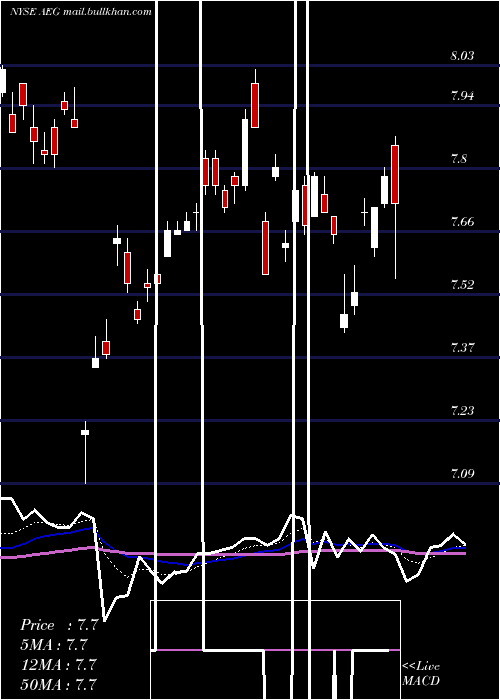Screen dimensions: 500x700
Task: Select the 7.23 price level label
Action: (462, 410)
